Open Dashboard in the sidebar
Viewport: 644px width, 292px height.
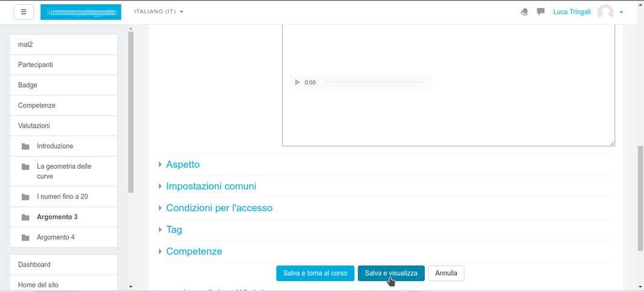[x=63, y=264]
